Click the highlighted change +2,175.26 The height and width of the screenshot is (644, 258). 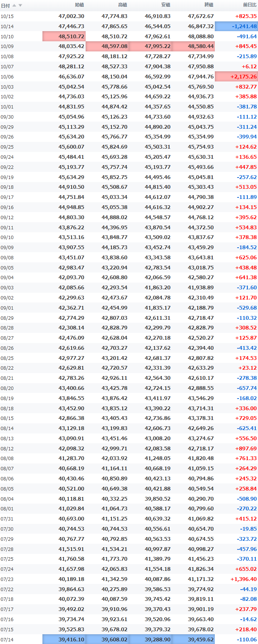click(x=236, y=77)
